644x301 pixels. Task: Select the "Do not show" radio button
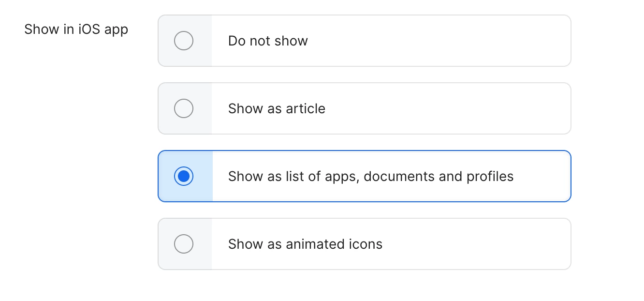(184, 41)
